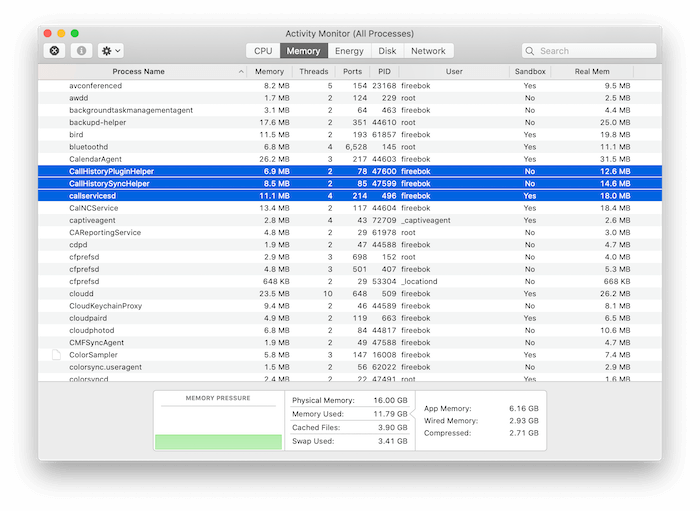Open the gear action menu dropdown
The width and height of the screenshot is (700, 511).
pos(111,50)
